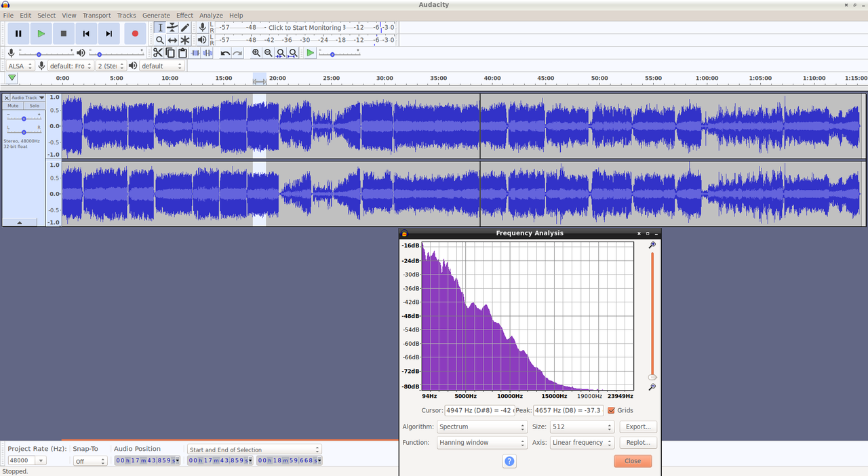Open the Tracks menu
Viewport: 868px width, 476px height.
pos(126,15)
